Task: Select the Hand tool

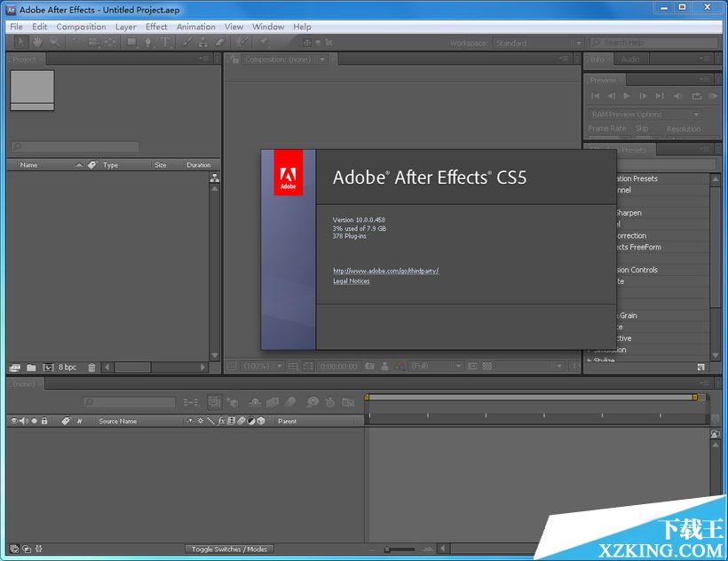Action: click(37, 43)
